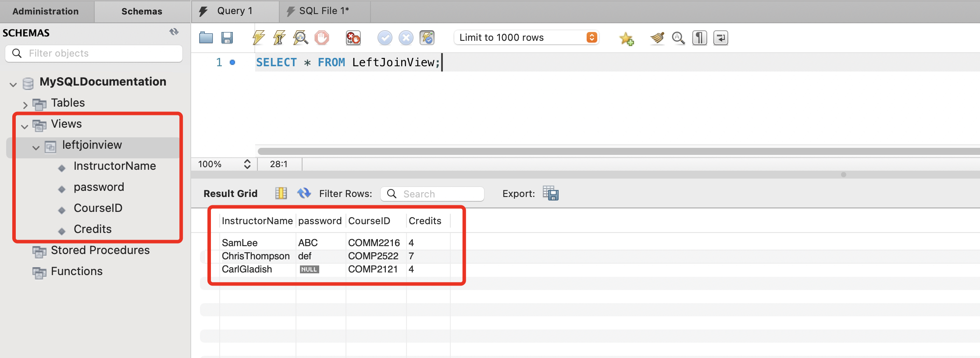Click the red stop execution icon

(x=321, y=38)
